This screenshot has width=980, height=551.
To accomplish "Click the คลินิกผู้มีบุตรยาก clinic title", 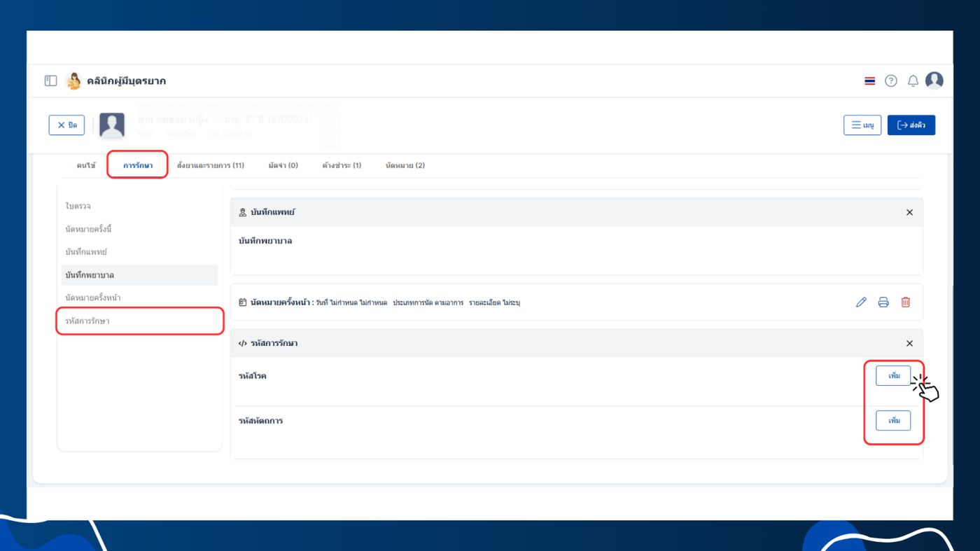I will (x=126, y=81).
